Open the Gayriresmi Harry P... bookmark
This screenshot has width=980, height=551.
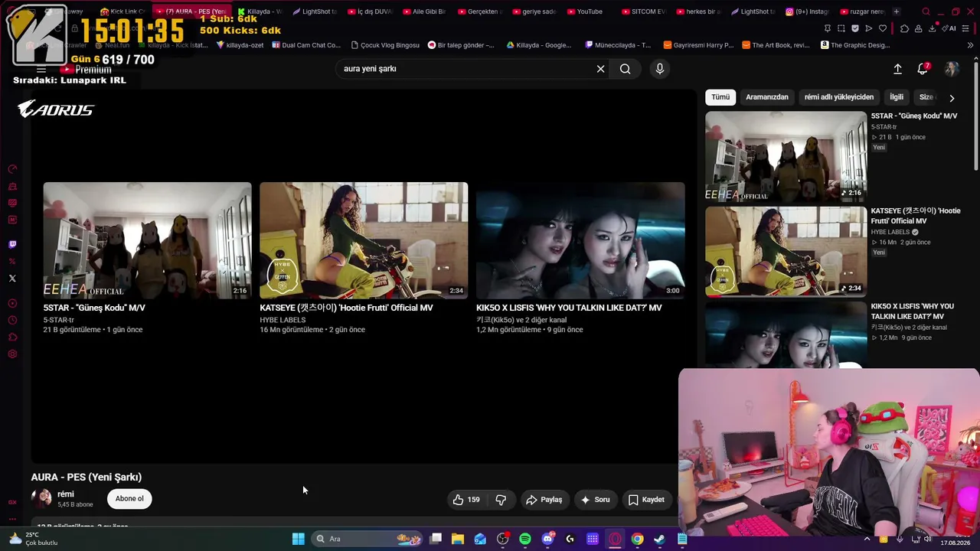[x=699, y=45]
